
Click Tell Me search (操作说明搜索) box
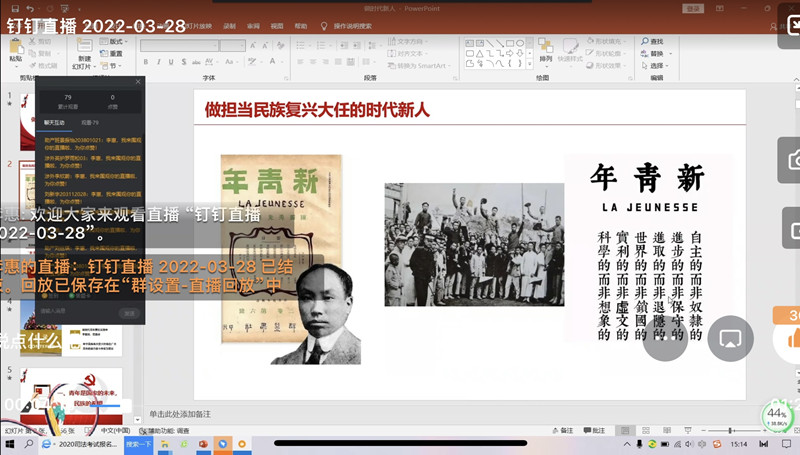pos(346,26)
